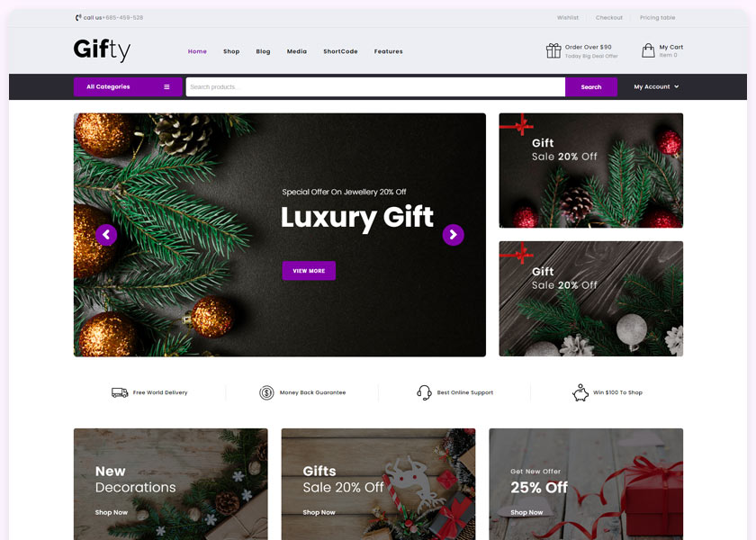Click the piggy bank Win $100 icon
Image resolution: width=756 pixels, height=540 pixels.
click(580, 392)
